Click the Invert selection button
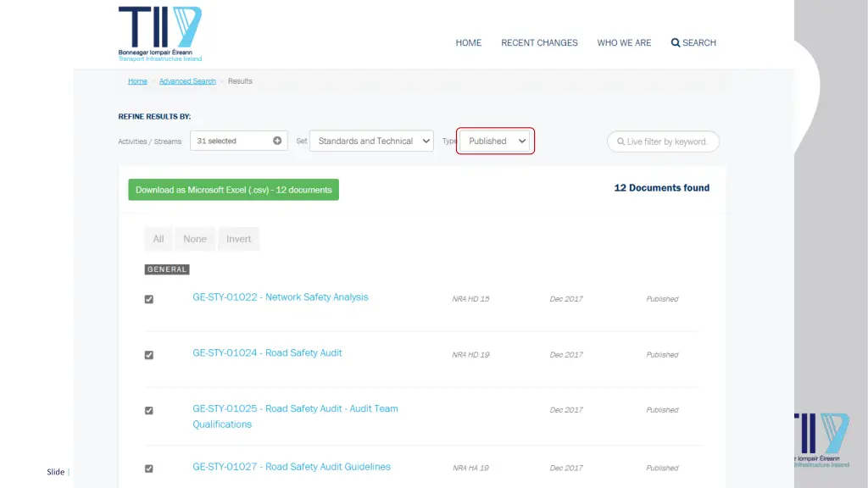This screenshot has width=868, height=488. click(238, 239)
